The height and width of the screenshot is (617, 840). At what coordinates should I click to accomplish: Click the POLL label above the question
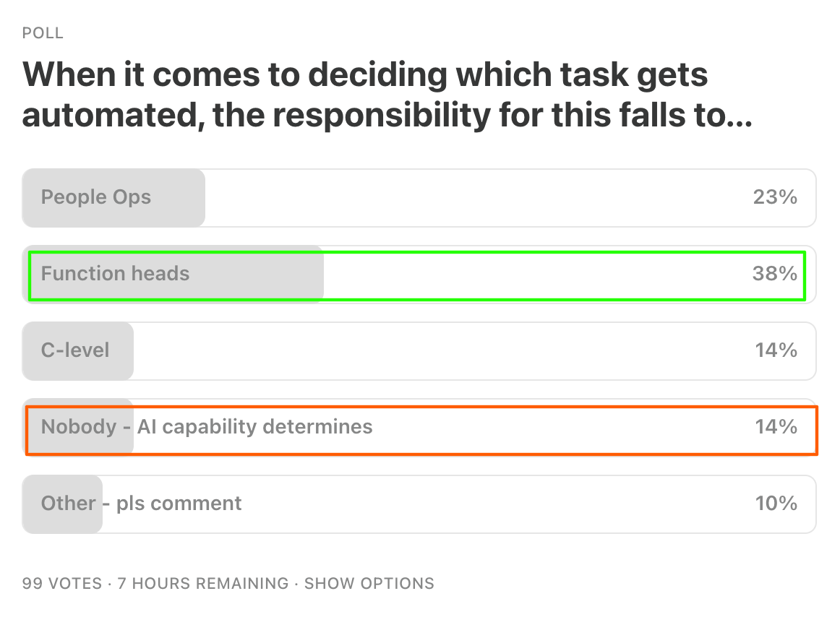pyautogui.click(x=43, y=33)
